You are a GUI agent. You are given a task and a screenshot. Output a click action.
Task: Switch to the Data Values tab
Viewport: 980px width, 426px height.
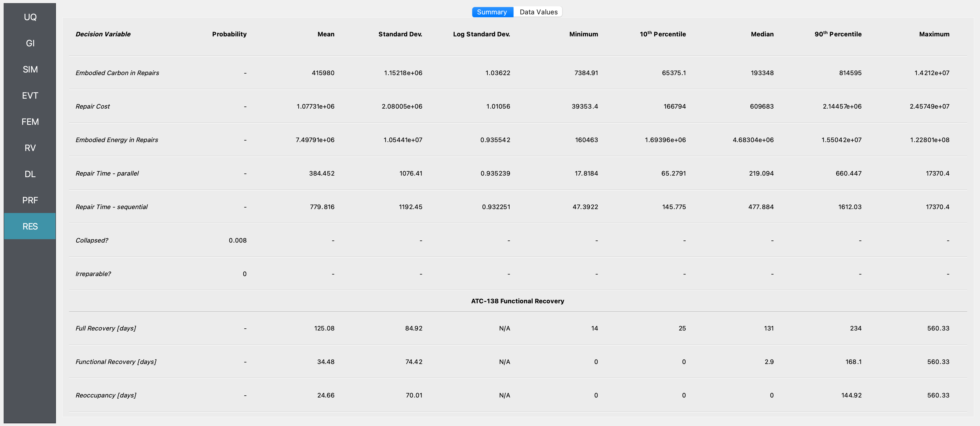click(x=538, y=12)
